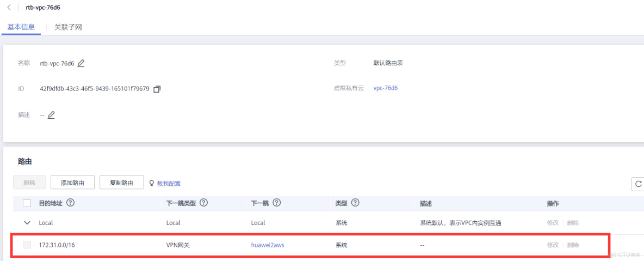
Task: Click 修改 for the 172.31.0.0/16 route
Action: click(x=553, y=245)
